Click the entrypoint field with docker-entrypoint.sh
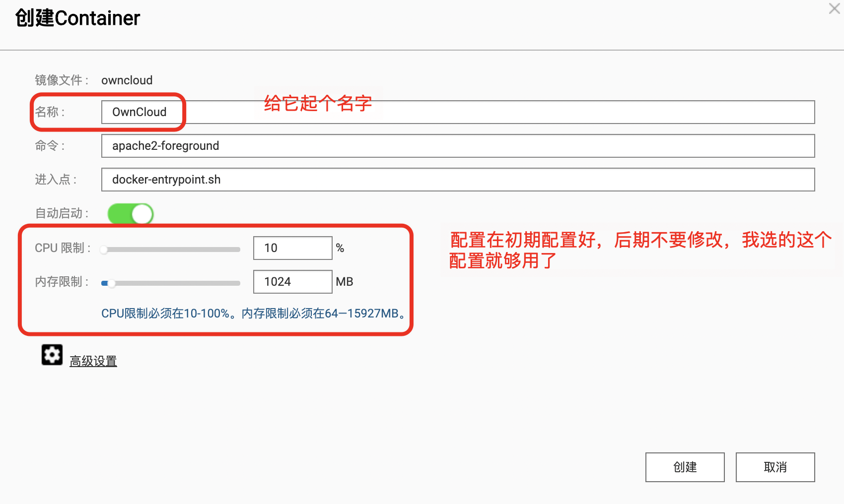This screenshot has width=844, height=504. [458, 180]
